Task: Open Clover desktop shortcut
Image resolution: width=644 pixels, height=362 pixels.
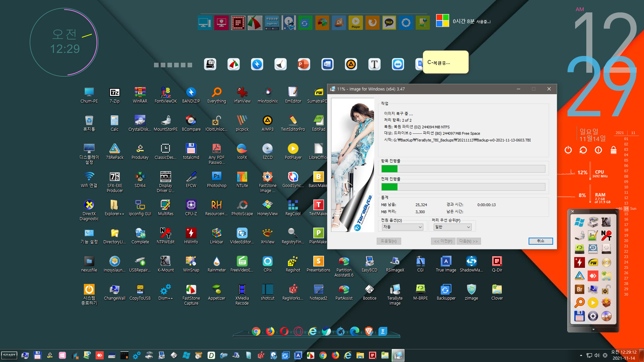Action: point(497,292)
